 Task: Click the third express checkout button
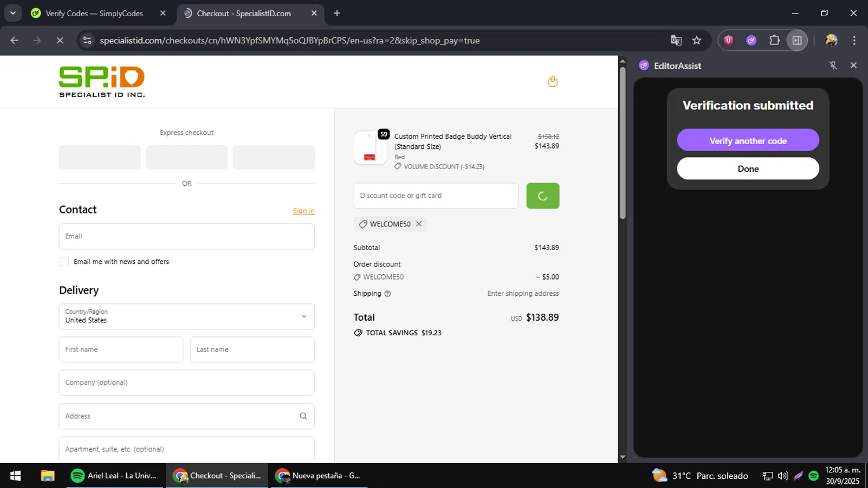(274, 157)
